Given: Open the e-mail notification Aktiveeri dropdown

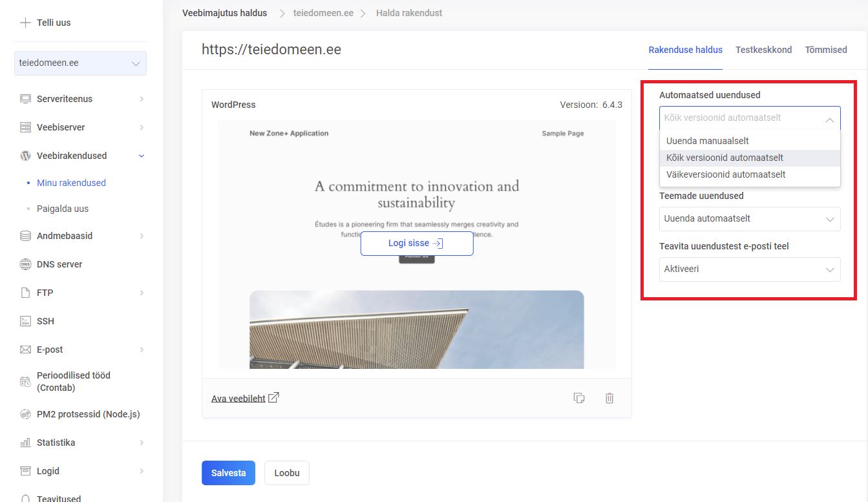Looking at the screenshot, I should 749,269.
